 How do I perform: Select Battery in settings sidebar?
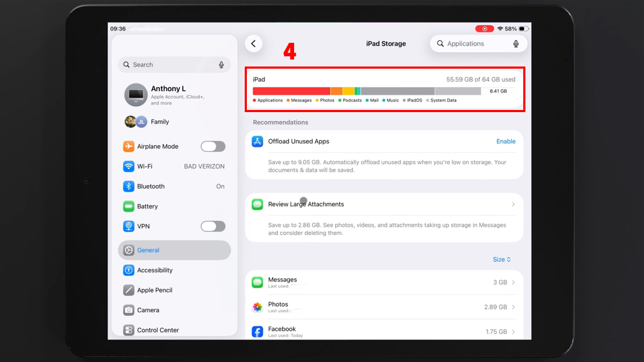174,206
